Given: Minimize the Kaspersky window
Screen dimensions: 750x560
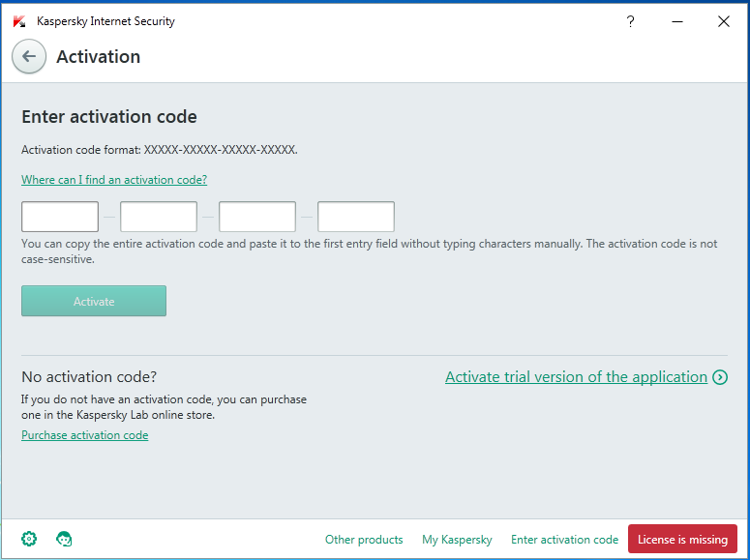Looking at the screenshot, I should pos(677,21).
